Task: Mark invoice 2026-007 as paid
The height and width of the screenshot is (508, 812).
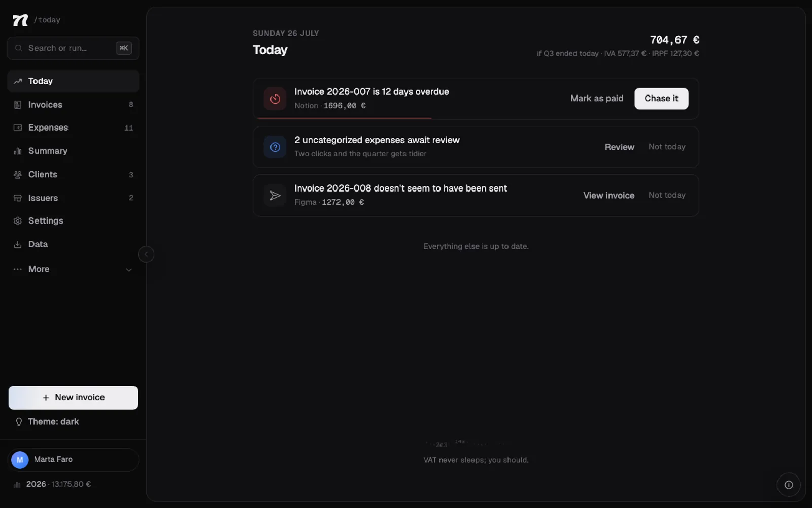Action: pos(597,99)
